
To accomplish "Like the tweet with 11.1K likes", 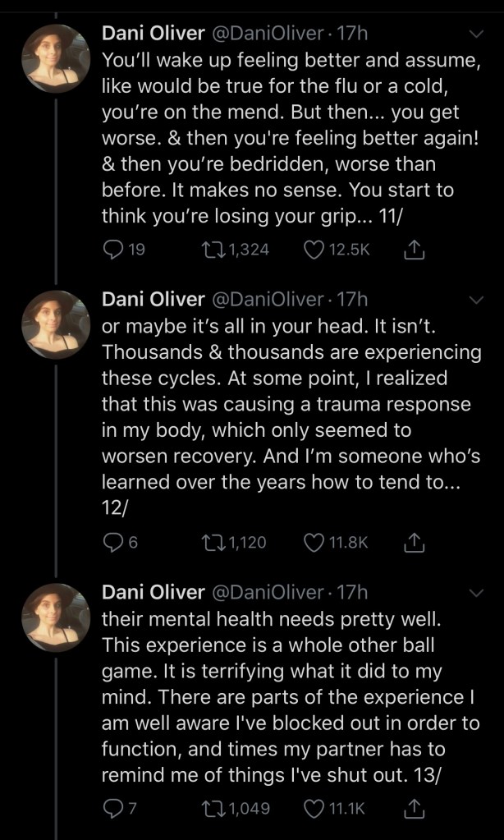I will click(314, 808).
